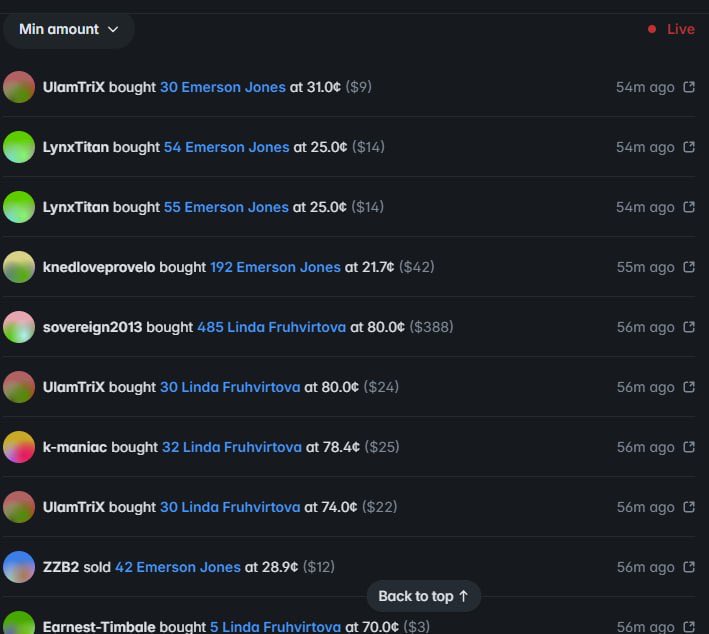Open external link for UlamTriX 80.0¢ trade
Viewport: 709px width, 634px height.
[689, 387]
